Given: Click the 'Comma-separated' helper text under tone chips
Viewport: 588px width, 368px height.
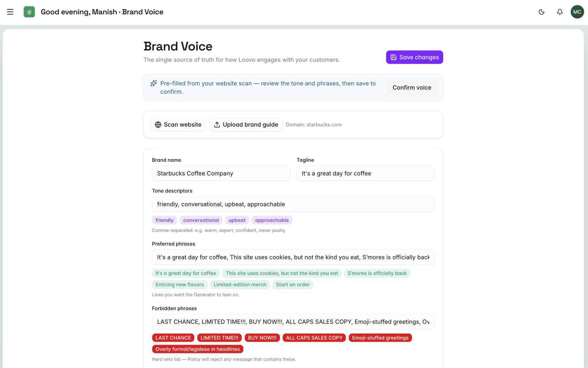Looking at the screenshot, I should (219, 231).
